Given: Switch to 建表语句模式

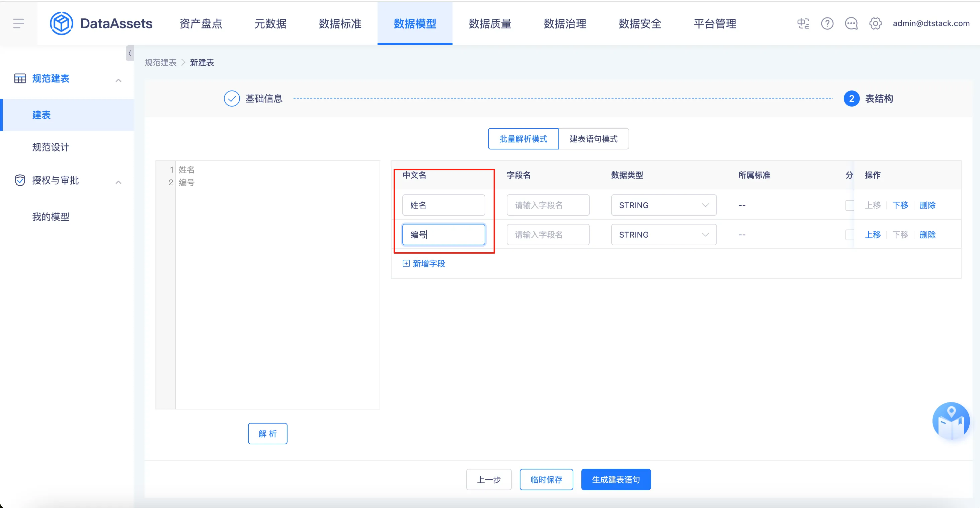Looking at the screenshot, I should (x=593, y=139).
